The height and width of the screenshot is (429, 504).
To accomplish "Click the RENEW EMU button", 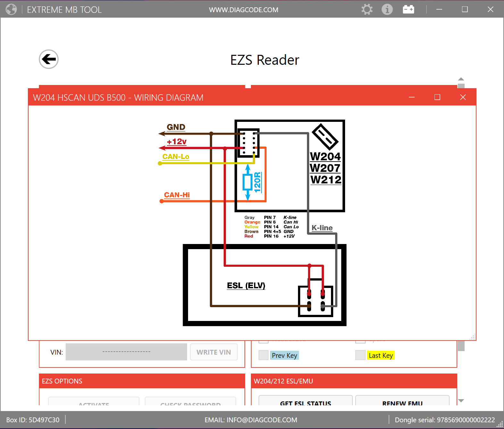I will click(x=402, y=402).
